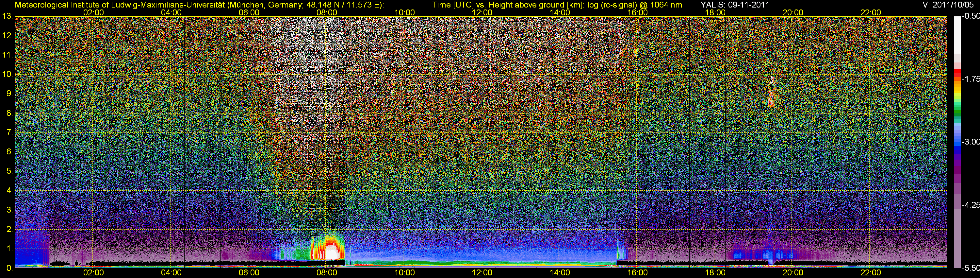The height and width of the screenshot is (278, 980).
Task: Click the 14:00 label on the bottom time axis
Action: click(x=560, y=273)
